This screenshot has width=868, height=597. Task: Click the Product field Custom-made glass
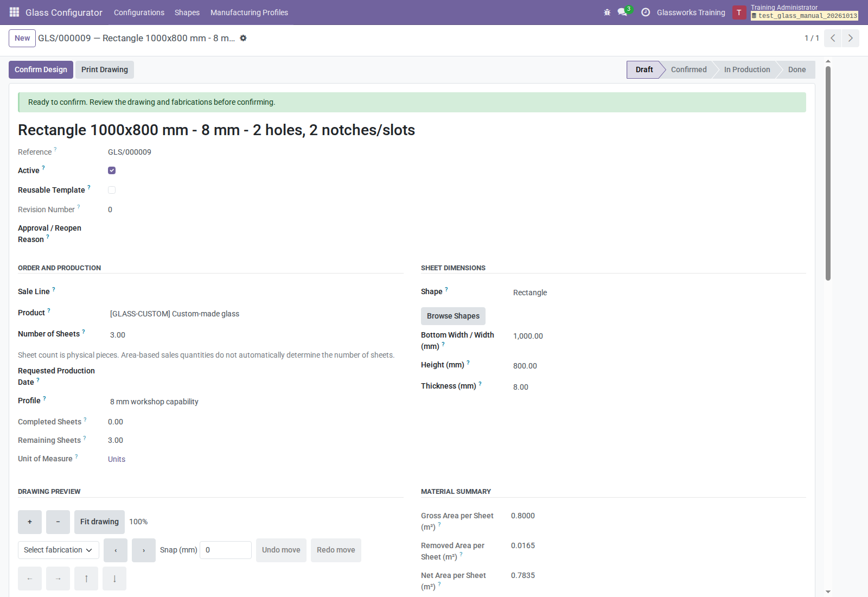click(x=175, y=314)
